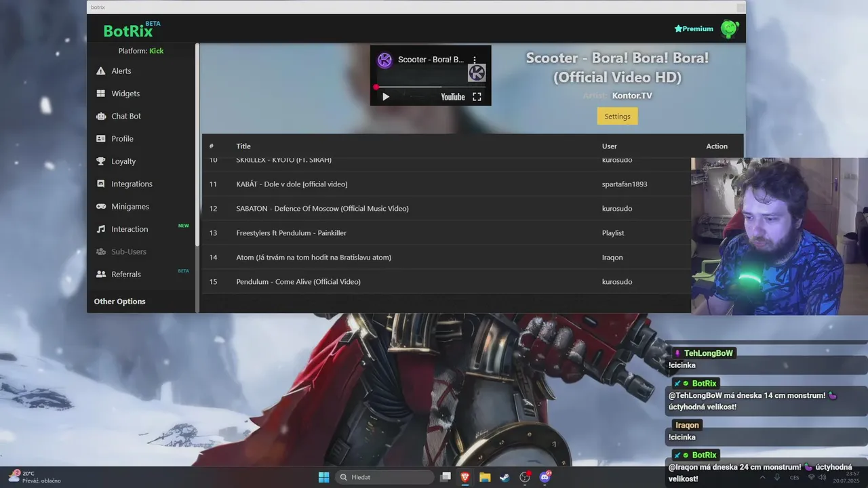
Task: Click the Scooter Bora Bora song title
Action: pos(617,67)
